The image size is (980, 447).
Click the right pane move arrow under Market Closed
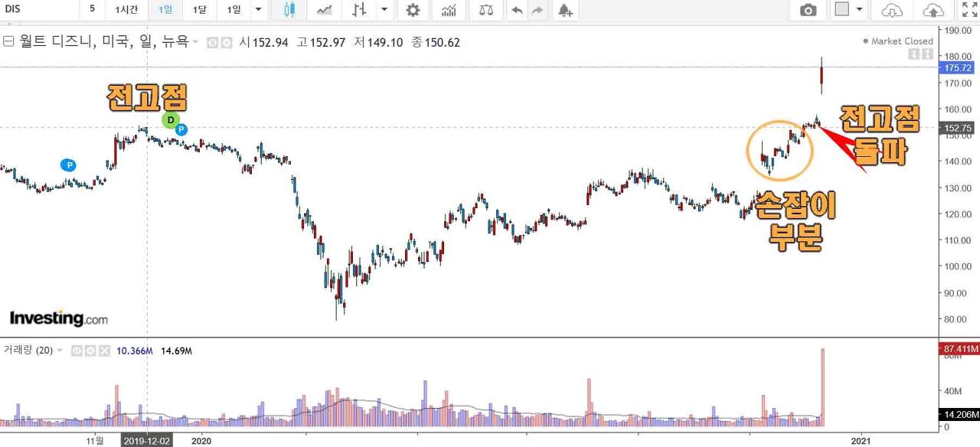(927, 54)
